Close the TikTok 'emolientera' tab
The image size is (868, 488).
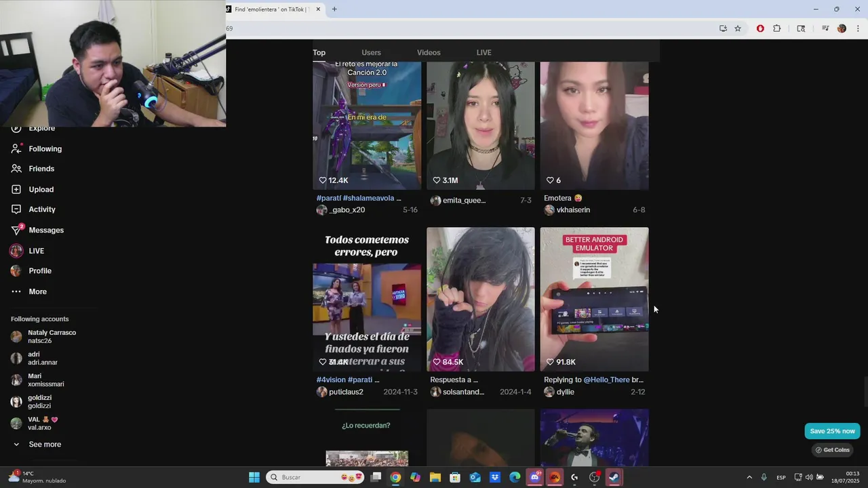[x=318, y=9]
